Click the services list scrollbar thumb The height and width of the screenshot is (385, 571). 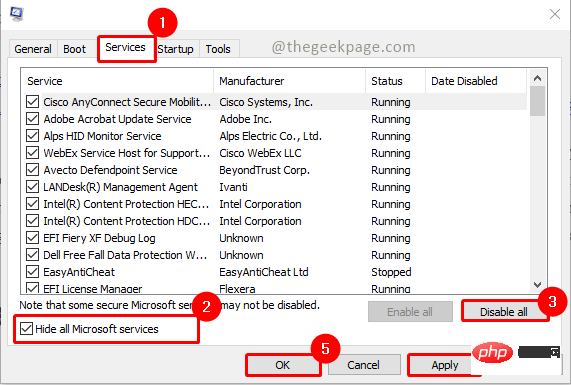click(x=537, y=101)
